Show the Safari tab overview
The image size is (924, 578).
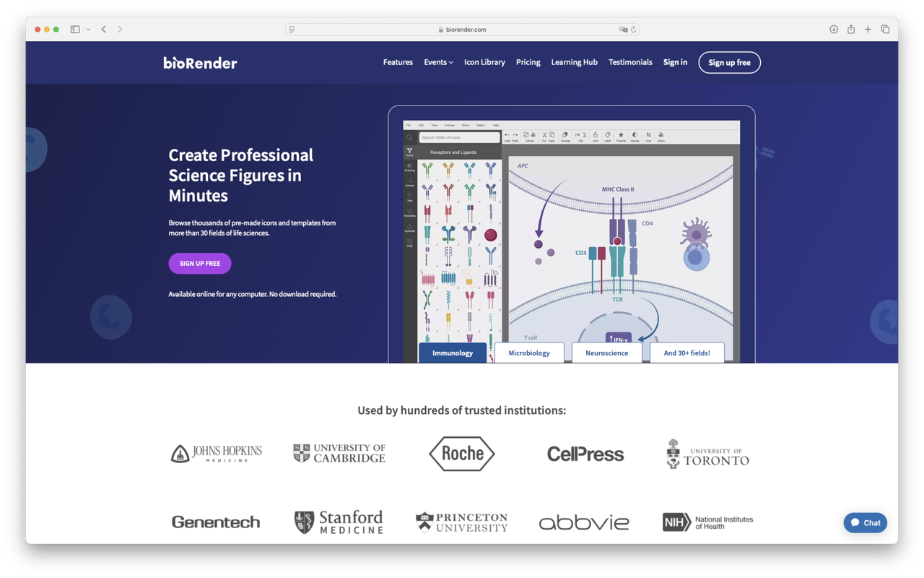[885, 30]
